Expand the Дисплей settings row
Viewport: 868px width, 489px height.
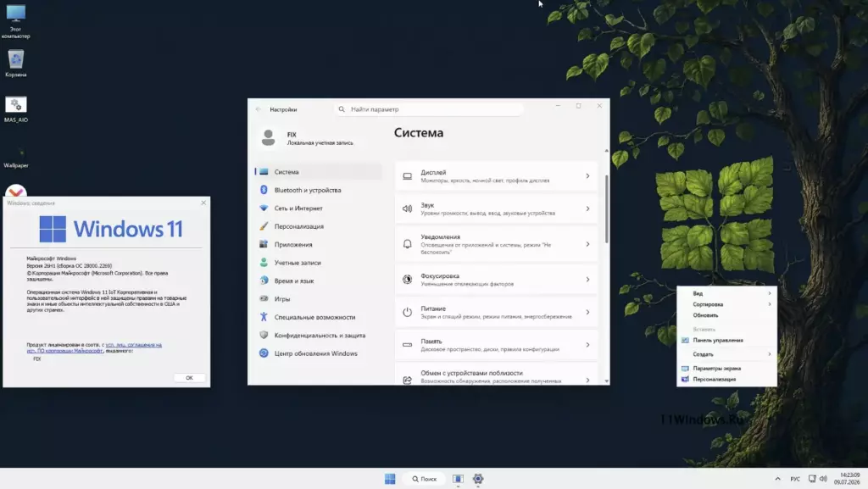coord(497,176)
